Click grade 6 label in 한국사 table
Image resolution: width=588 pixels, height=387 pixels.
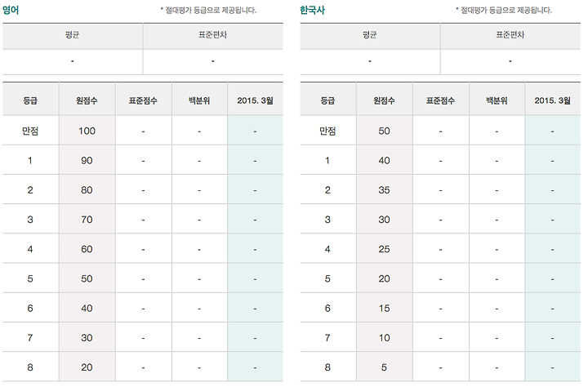point(327,309)
